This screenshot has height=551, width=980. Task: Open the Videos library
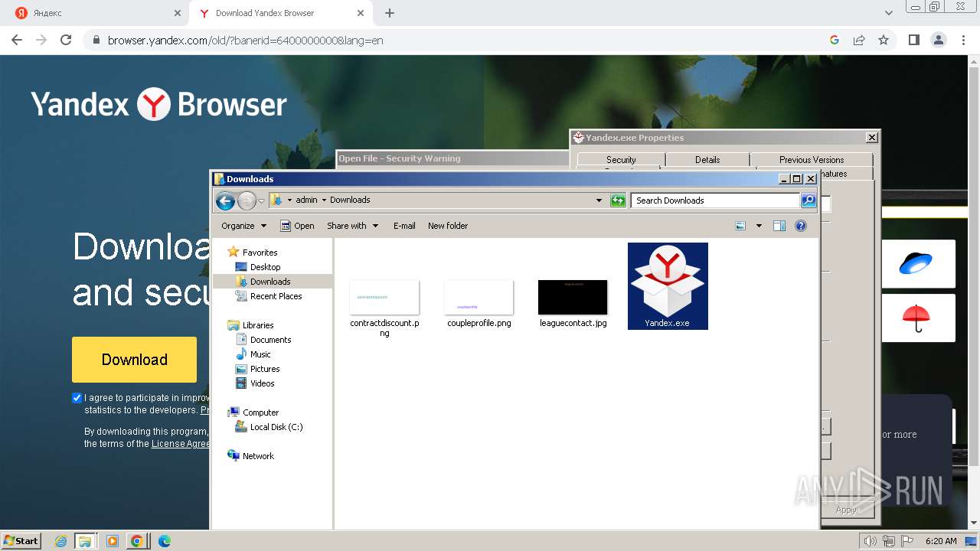(262, 383)
